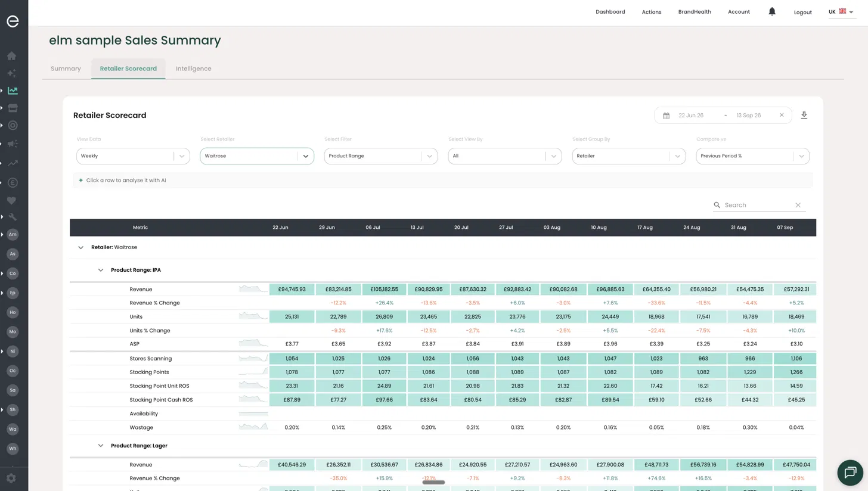Open the store sidebar icon
The image size is (868, 491).
(13, 108)
